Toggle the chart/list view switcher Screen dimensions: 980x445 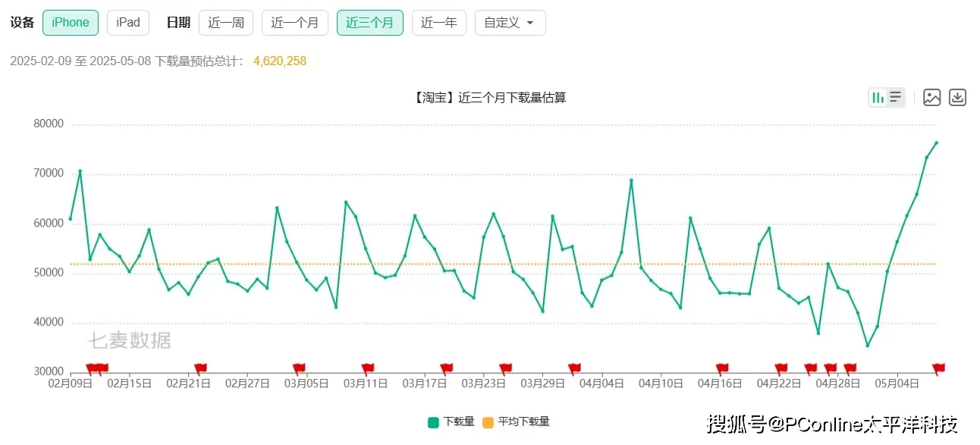point(887,97)
